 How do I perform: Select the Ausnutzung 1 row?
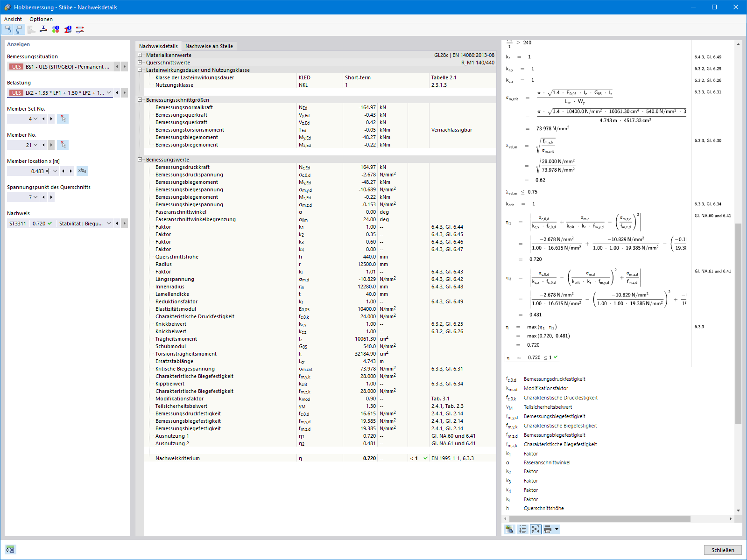coord(320,436)
